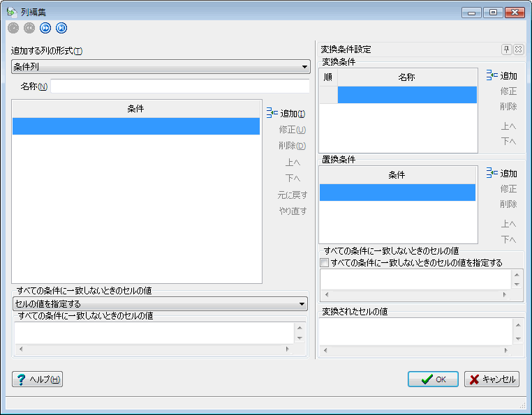Image resolution: width=532 pixels, height=415 pixels.
Task: Select the highlighted row in 変換条件 table
Action: tap(406, 95)
